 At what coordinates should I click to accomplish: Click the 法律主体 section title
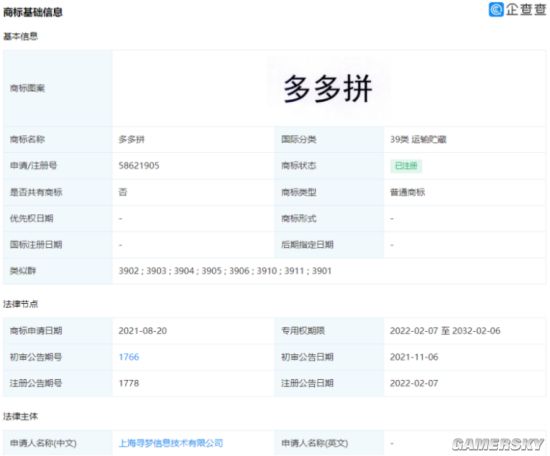click(20, 416)
